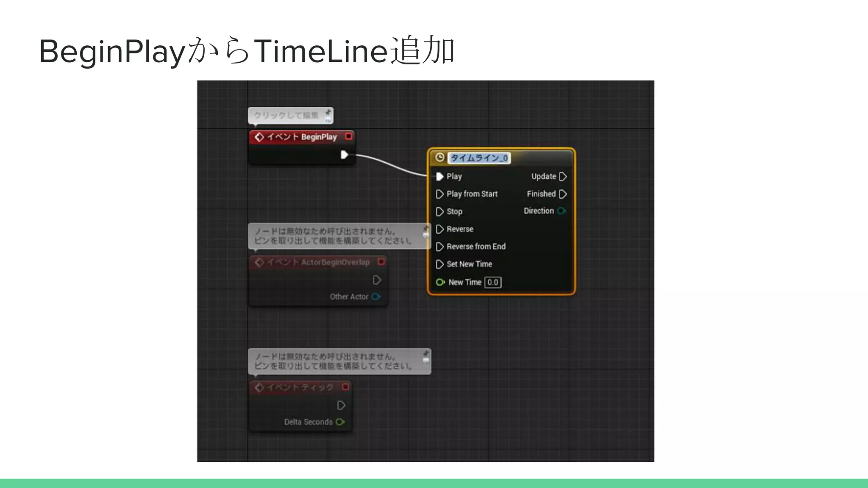This screenshot has height=488, width=868.
Task: Select the イベント ActorBeginOverlap node header
Action: [x=318, y=262]
